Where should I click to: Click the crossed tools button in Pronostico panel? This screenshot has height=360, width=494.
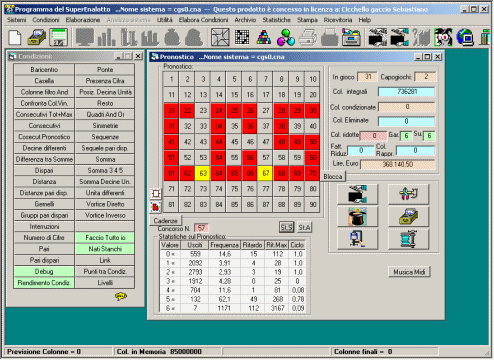[408, 194]
